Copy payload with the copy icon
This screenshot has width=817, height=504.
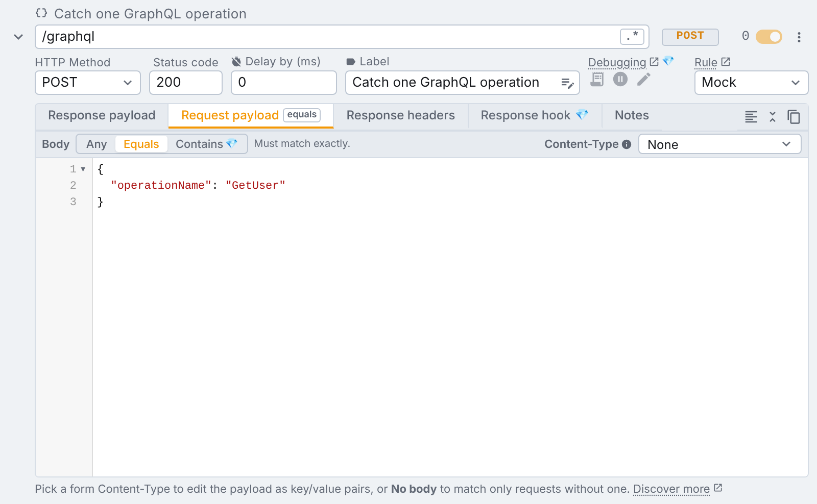794,117
